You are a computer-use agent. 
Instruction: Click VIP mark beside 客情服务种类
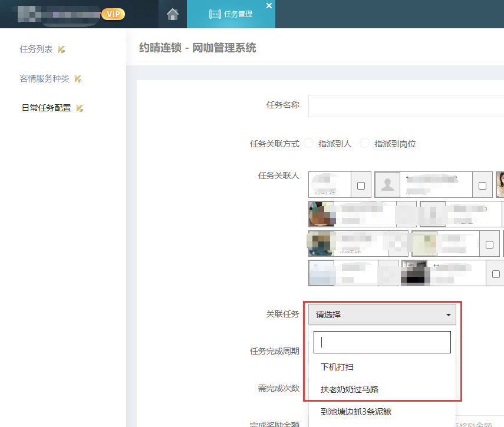pos(78,79)
